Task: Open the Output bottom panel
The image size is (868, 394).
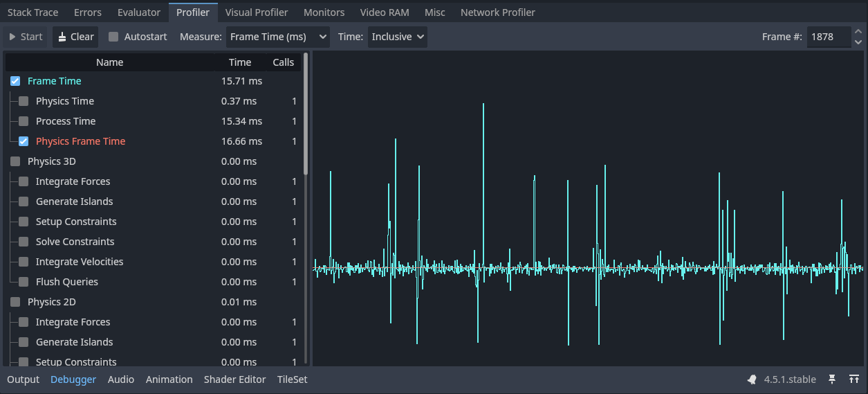Action: [23, 379]
